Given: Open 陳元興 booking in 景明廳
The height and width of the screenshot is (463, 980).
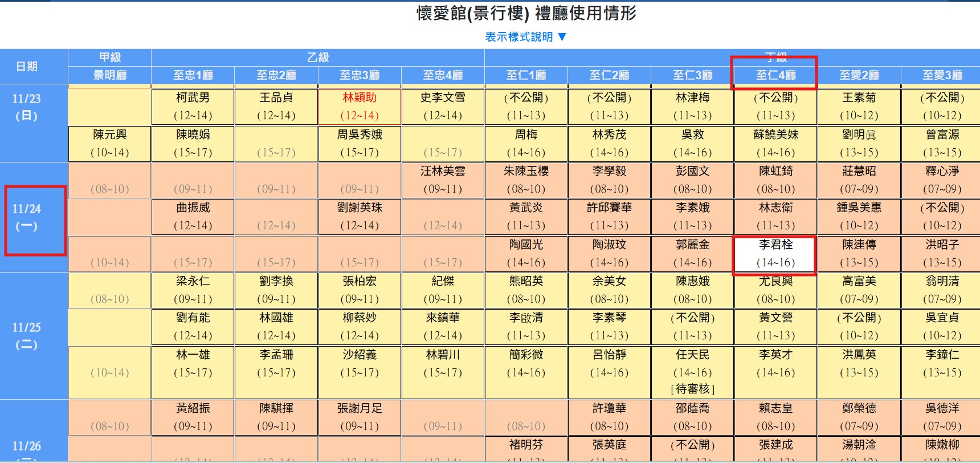Looking at the screenshot, I should [x=110, y=143].
